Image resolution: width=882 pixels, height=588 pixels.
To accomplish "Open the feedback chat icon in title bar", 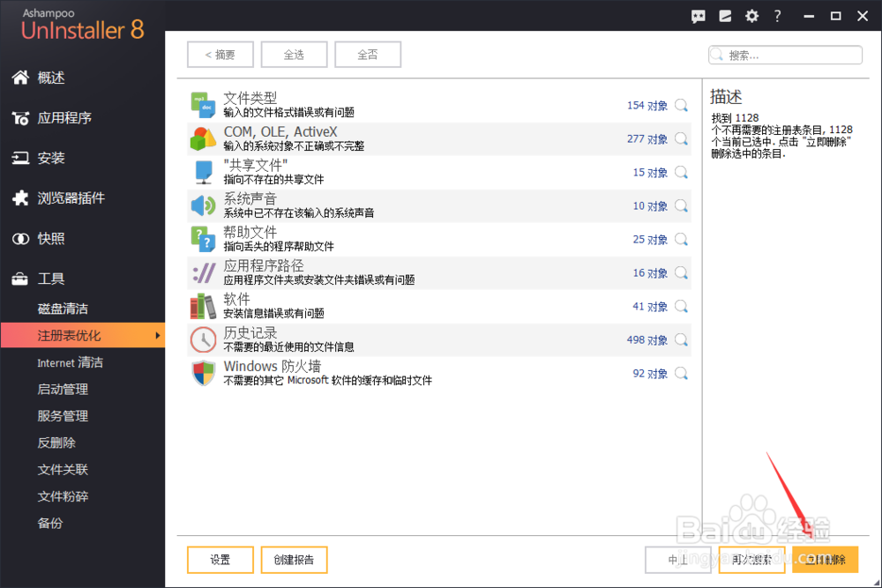I will (698, 16).
